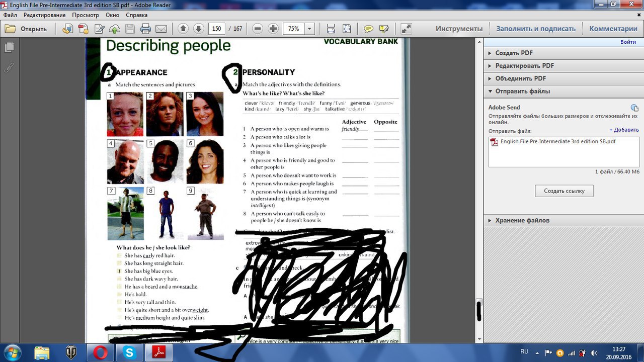The height and width of the screenshot is (362, 644).
Task: Click the sign document pen icon
Action: coord(99,29)
